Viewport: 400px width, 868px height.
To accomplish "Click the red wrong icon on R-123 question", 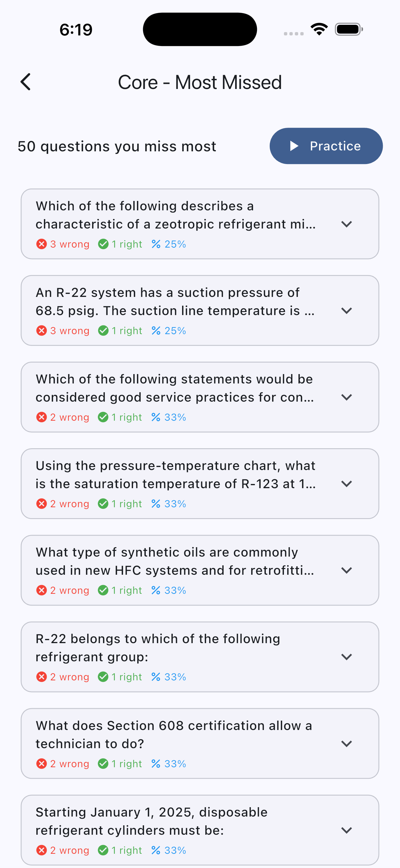I will click(x=42, y=504).
